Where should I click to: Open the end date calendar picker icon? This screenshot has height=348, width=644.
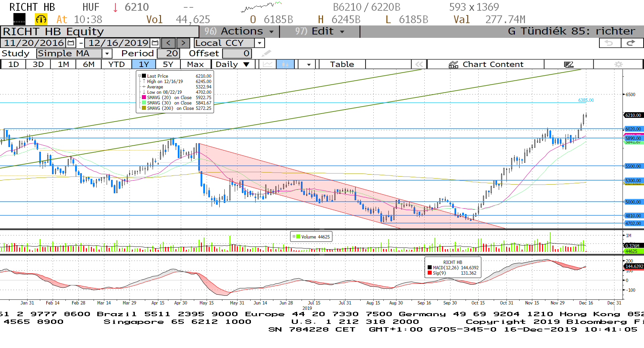[x=155, y=43]
